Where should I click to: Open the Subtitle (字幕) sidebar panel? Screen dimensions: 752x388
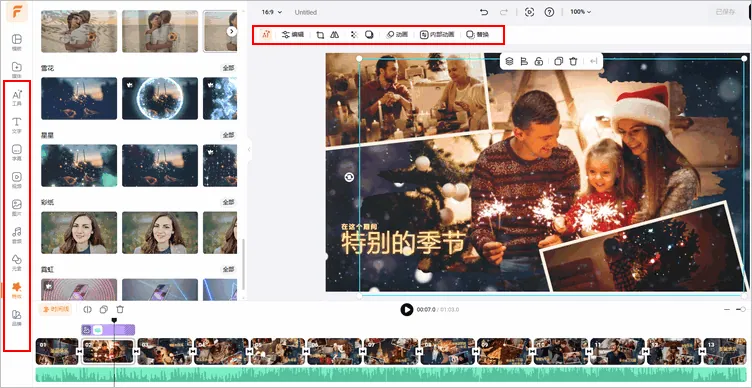(x=17, y=152)
